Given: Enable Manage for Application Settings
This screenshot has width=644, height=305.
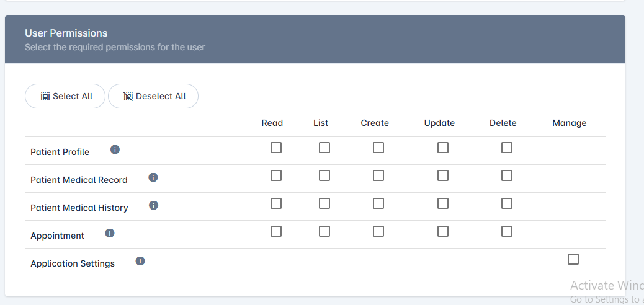Looking at the screenshot, I should click(x=573, y=259).
